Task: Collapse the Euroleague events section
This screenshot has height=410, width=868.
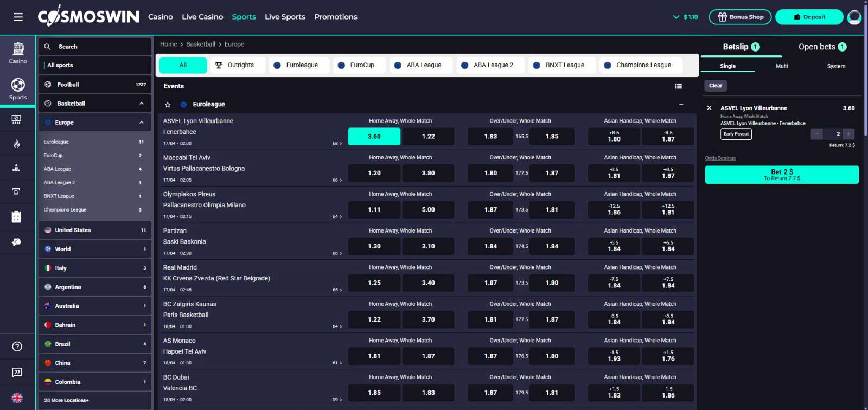Action: point(681,105)
